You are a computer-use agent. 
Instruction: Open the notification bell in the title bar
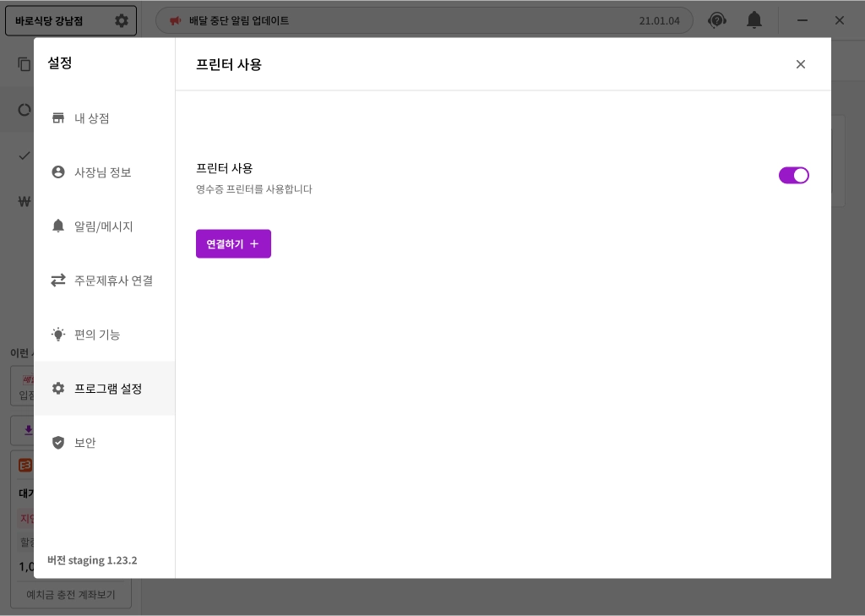(754, 20)
